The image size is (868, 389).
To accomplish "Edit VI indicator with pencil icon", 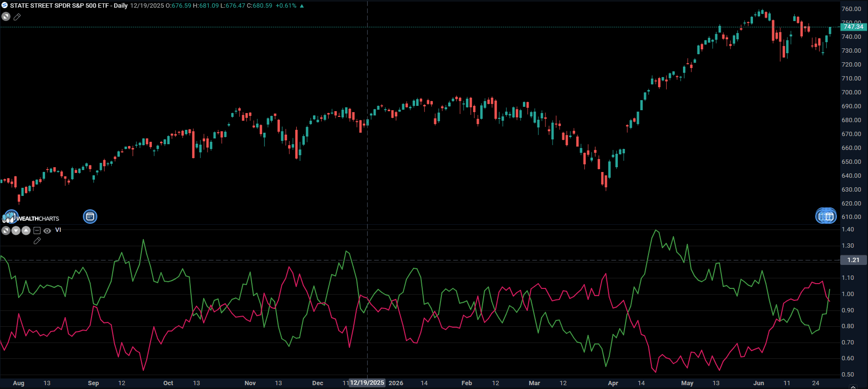I will coord(37,241).
